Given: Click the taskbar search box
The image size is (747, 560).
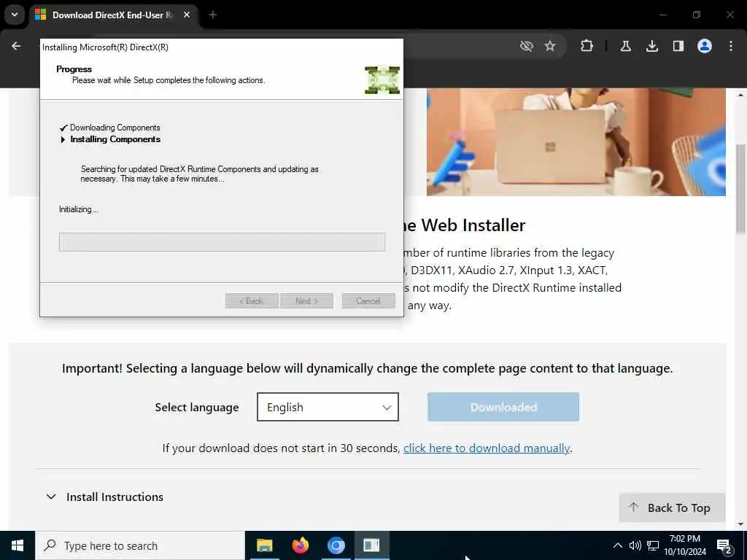Looking at the screenshot, I should (x=140, y=545).
